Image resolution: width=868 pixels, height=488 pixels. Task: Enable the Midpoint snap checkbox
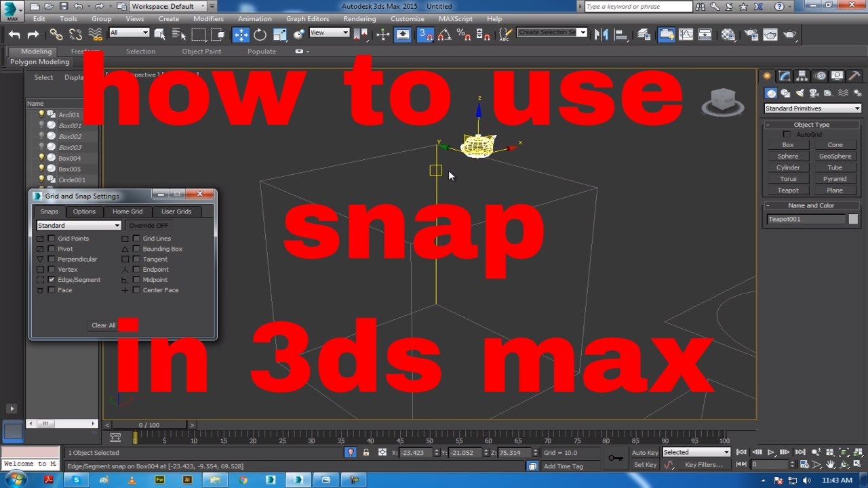136,279
